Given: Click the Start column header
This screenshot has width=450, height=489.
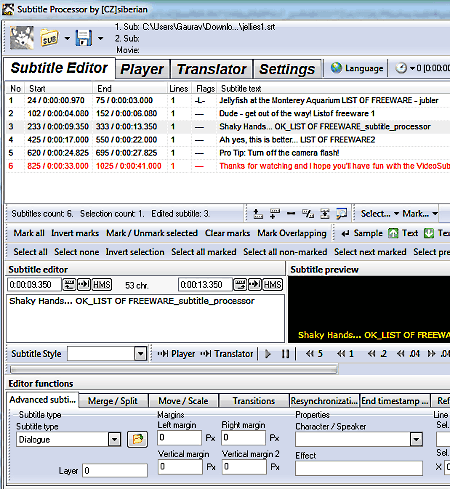Looking at the screenshot, I should (x=59, y=89).
